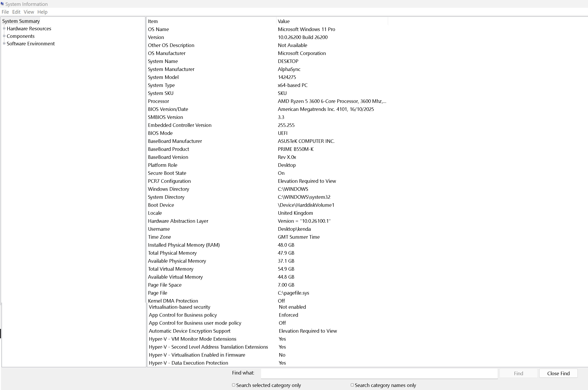Click the 47.9 GB total physical memory value
Screen dimensions: 588x390
tap(286, 253)
